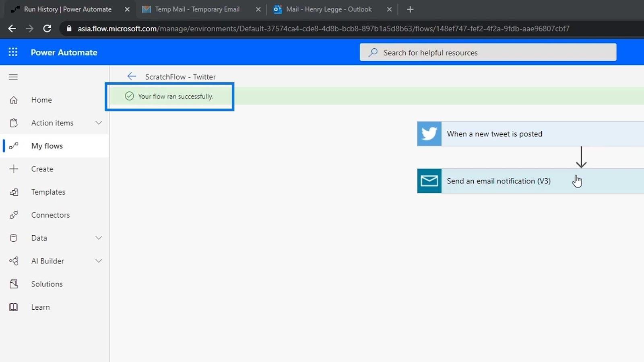Click the Solutions icon in sidebar
644x362 pixels.
click(14, 284)
